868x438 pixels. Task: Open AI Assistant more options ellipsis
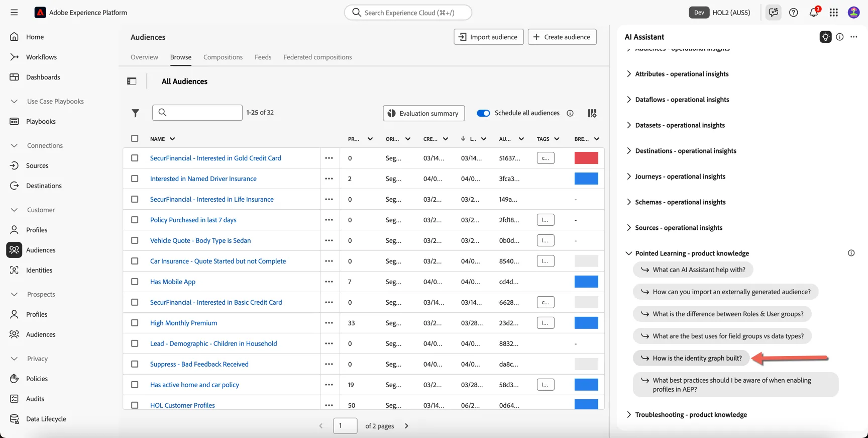(854, 37)
